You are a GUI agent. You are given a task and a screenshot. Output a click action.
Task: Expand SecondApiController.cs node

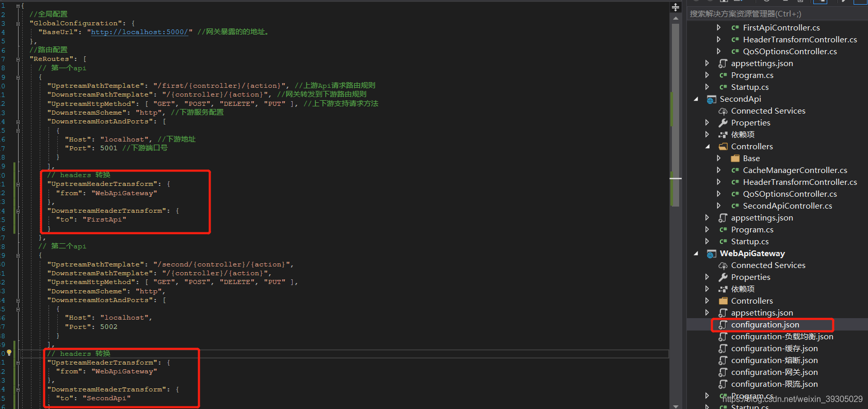(x=719, y=206)
